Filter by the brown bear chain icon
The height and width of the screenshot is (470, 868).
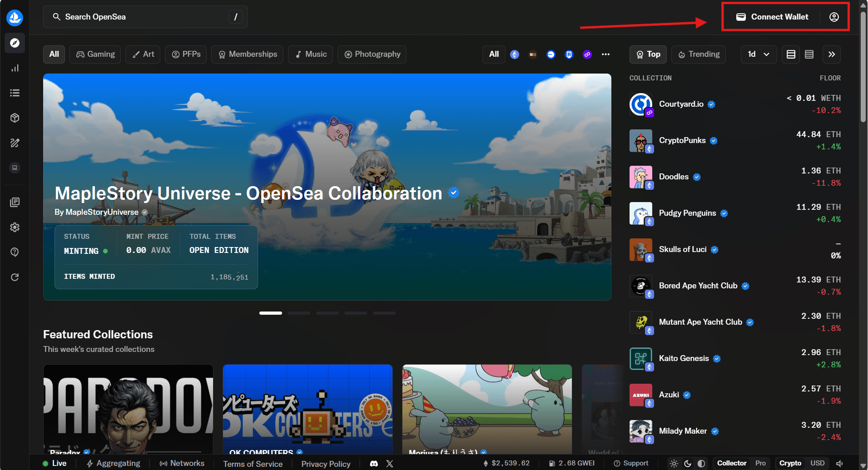[x=533, y=54]
